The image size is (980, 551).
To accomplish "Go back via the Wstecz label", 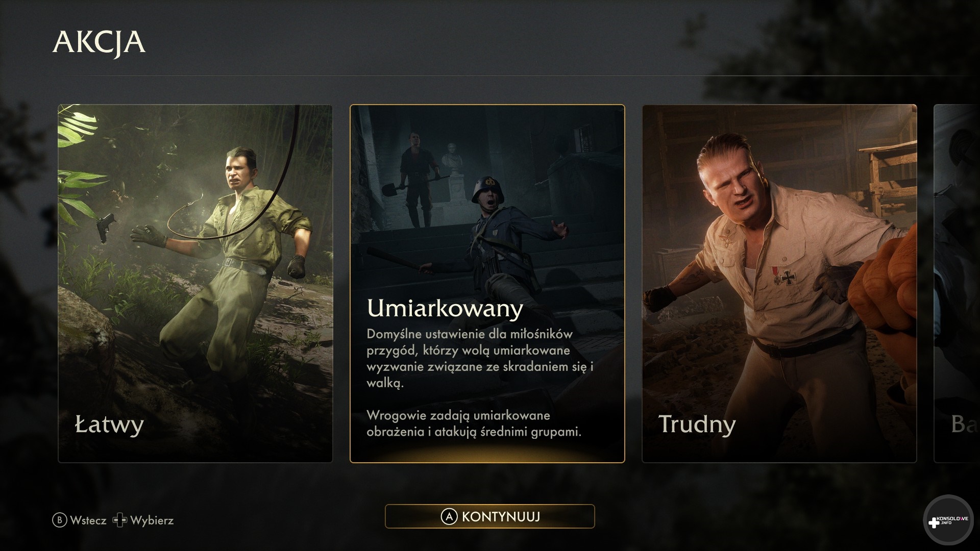I will point(88,520).
